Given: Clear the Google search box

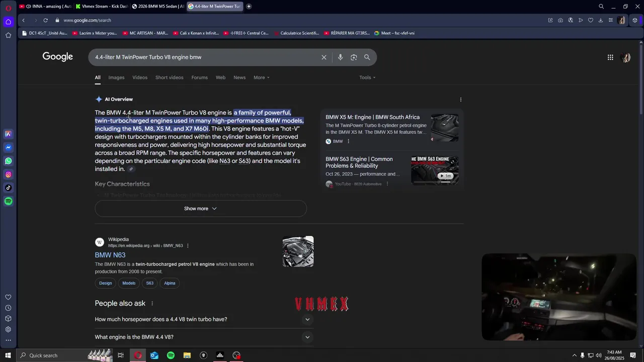Looking at the screenshot, I should pyautogui.click(x=324, y=57).
